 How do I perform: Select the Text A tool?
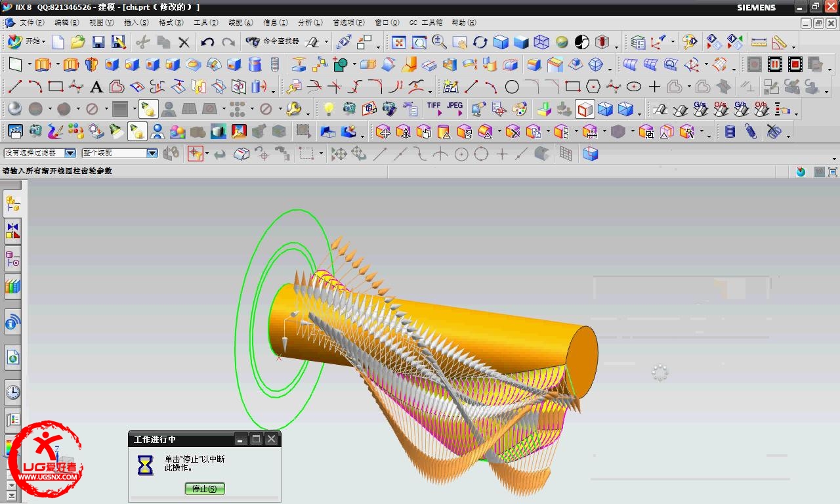(96, 87)
